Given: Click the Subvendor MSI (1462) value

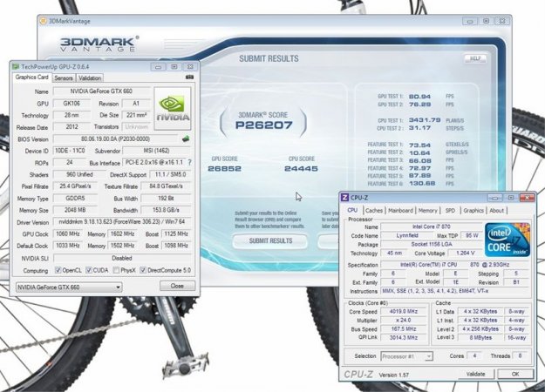Looking at the screenshot, I should coord(156,151).
